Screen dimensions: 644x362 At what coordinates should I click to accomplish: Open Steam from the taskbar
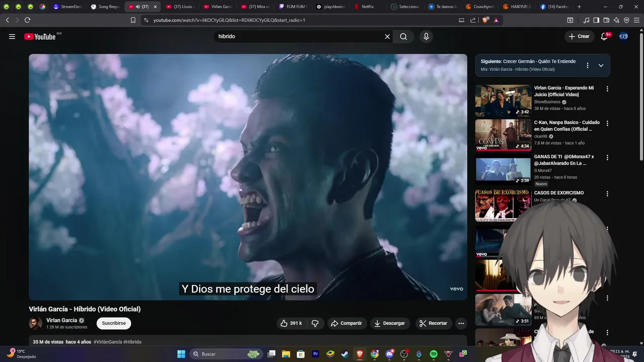345,354
